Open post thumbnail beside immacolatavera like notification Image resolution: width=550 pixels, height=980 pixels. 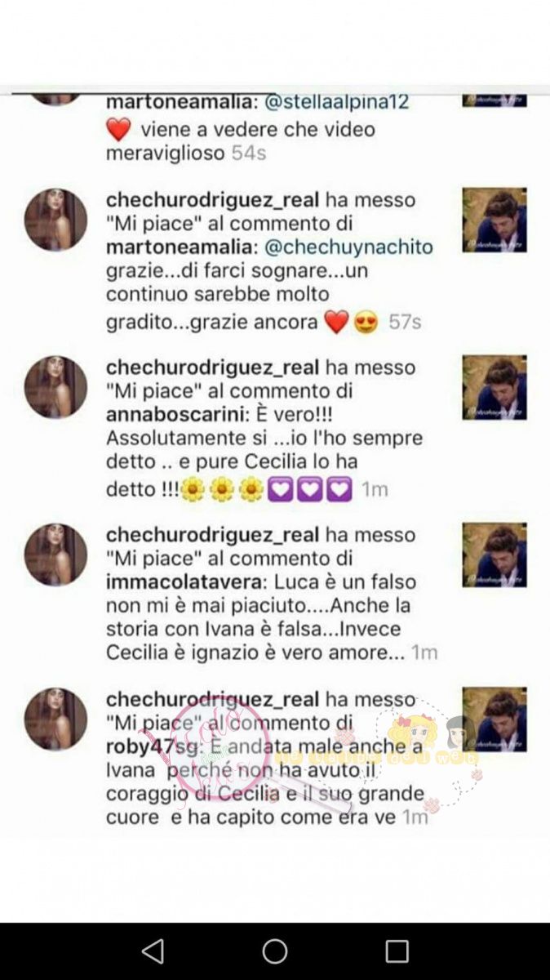tap(495, 555)
